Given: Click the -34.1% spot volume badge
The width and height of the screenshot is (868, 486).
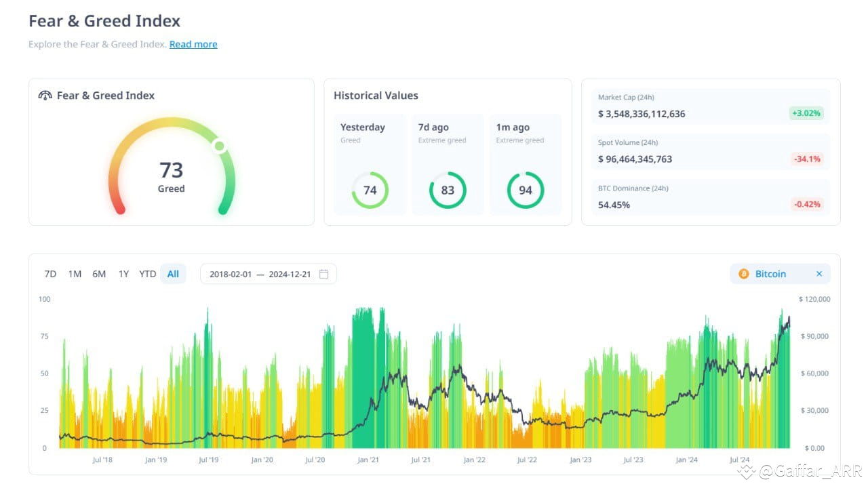Looking at the screenshot, I should click(807, 159).
